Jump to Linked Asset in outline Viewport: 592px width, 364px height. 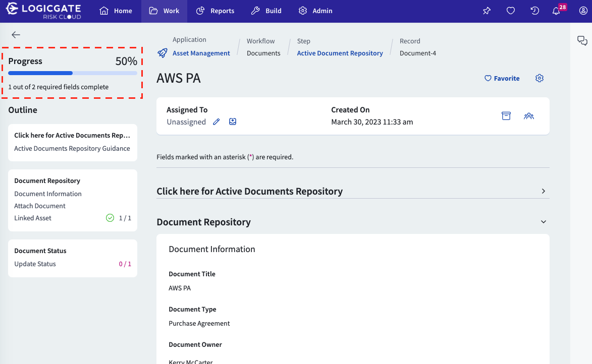point(33,218)
